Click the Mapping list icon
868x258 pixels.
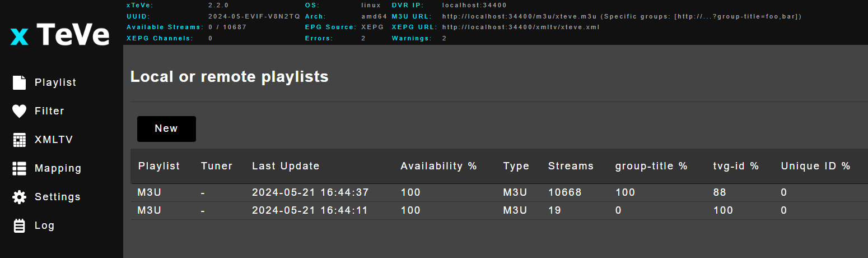click(20, 168)
